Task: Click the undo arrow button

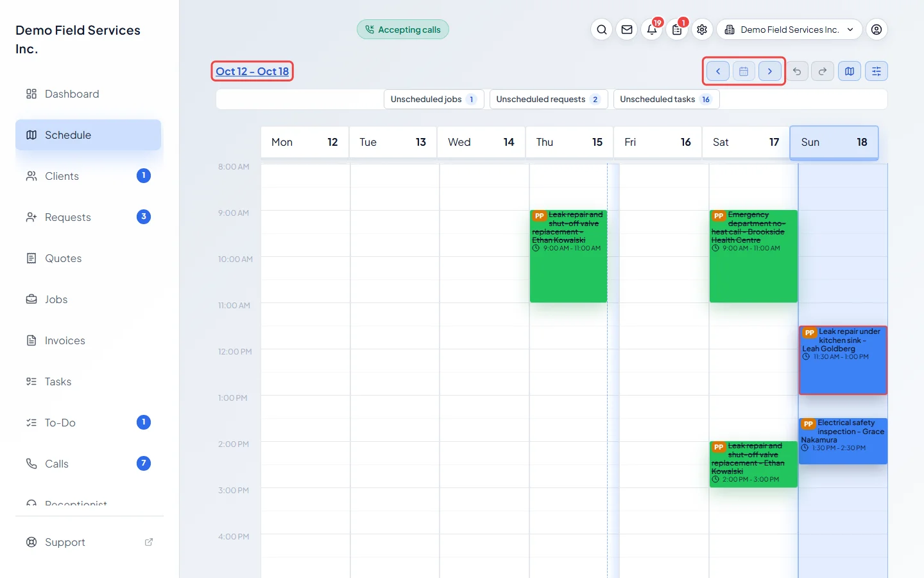Action: 797,71
